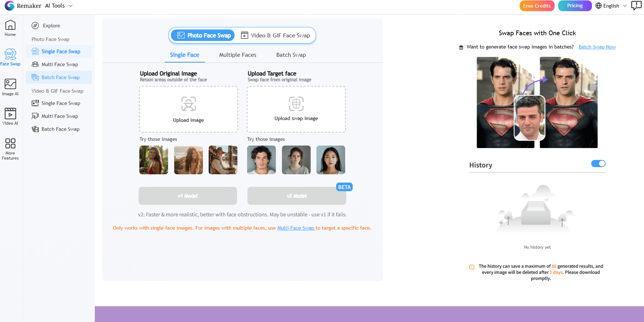Click the feedback speech bubble icon
644x322 pixels.
coord(636,5)
